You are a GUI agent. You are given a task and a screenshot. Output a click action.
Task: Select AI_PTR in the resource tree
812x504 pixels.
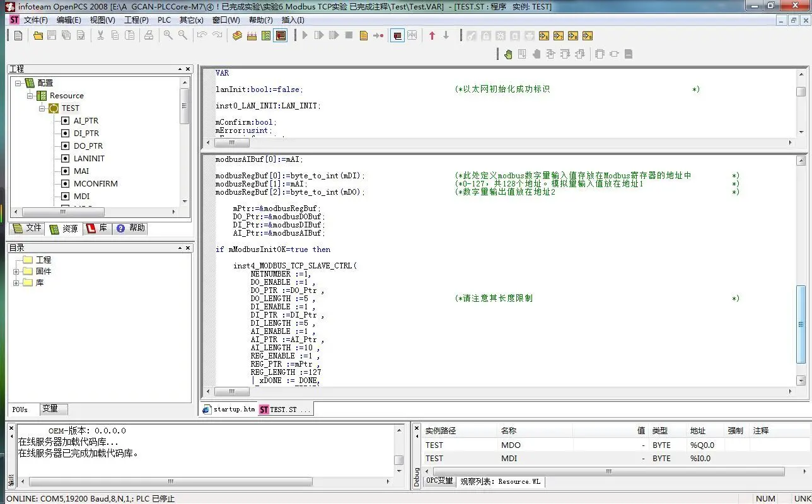[86, 121]
